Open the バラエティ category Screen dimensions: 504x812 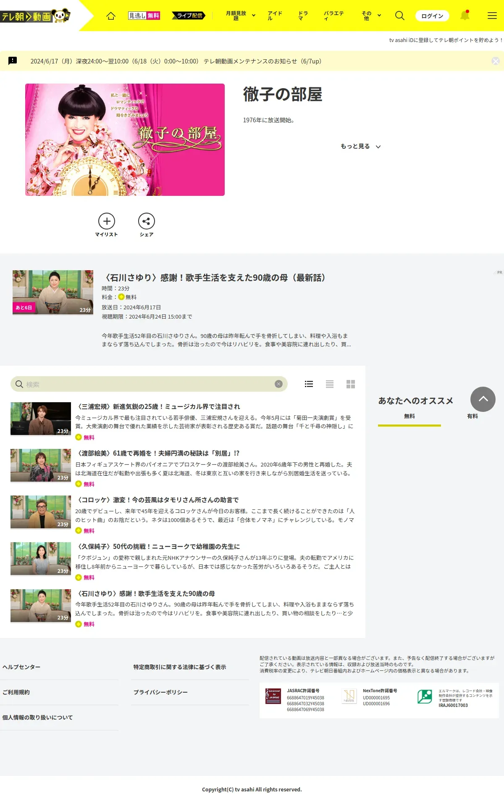click(x=333, y=16)
